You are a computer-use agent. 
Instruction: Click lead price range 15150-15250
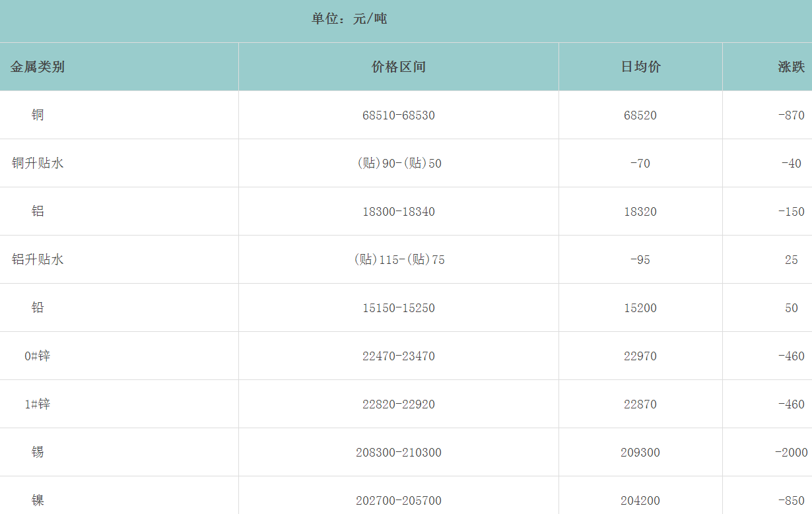pyautogui.click(x=399, y=308)
